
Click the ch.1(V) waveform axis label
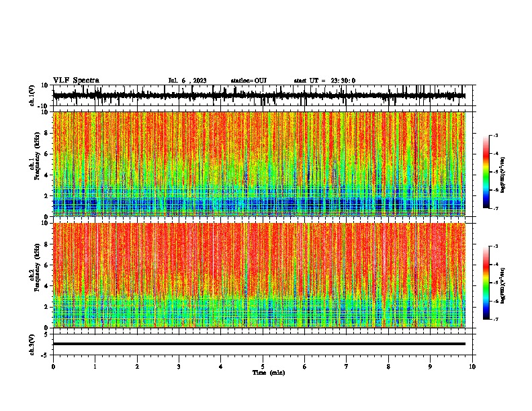(x=32, y=95)
